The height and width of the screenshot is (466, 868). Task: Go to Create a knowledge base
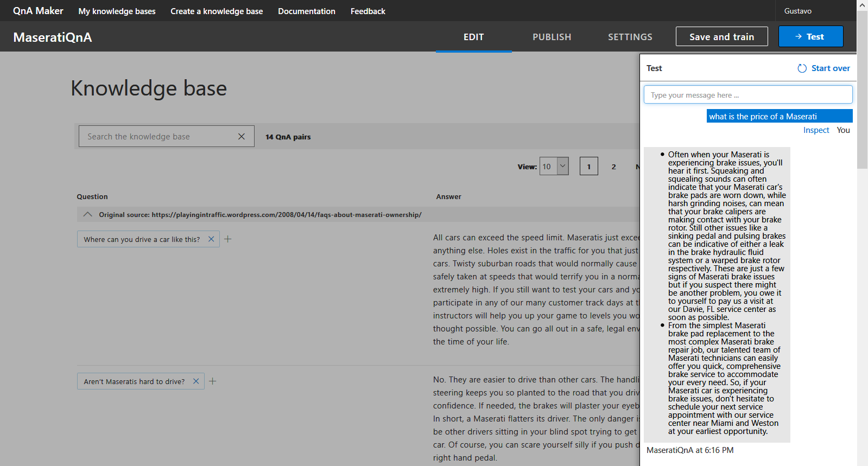pyautogui.click(x=217, y=11)
